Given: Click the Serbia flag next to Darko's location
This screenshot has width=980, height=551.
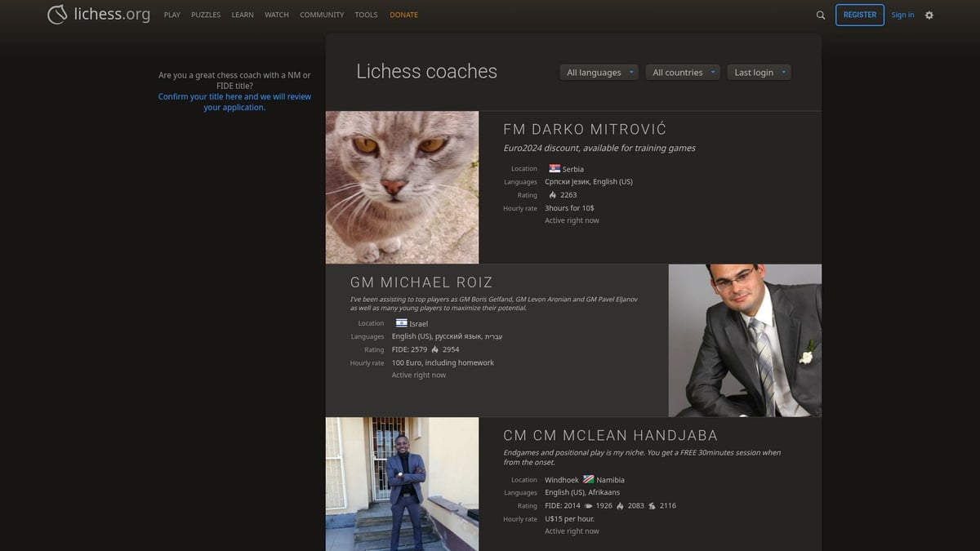Looking at the screenshot, I should point(555,169).
